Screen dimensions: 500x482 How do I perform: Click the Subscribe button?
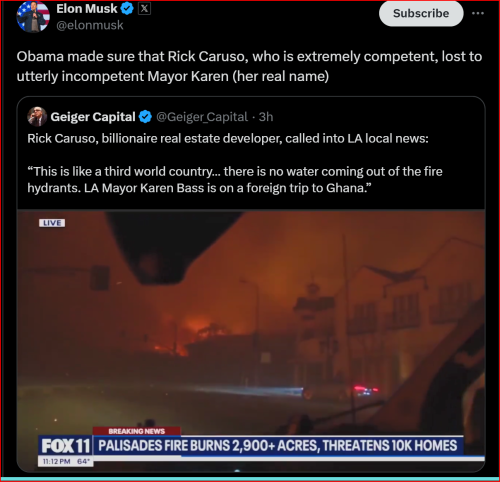click(x=421, y=14)
